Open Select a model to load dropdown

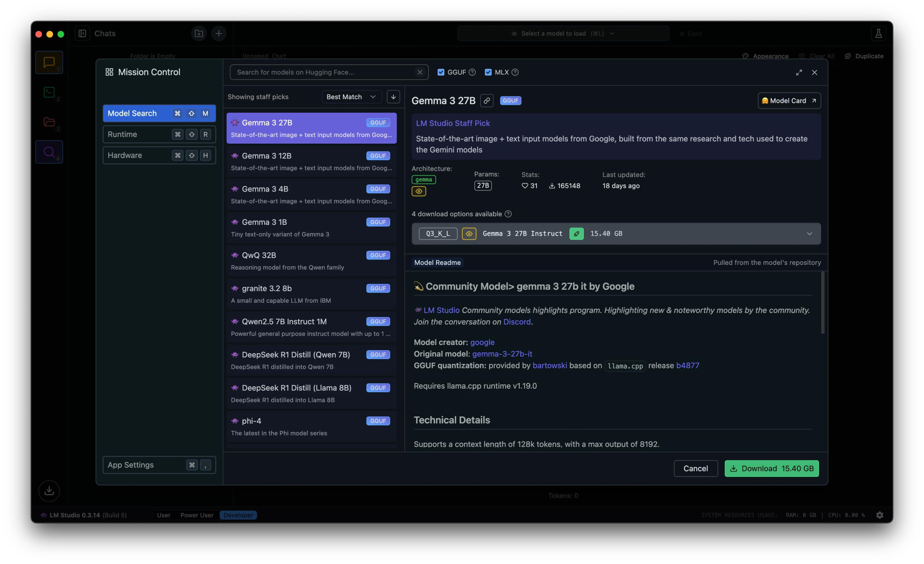tap(563, 33)
